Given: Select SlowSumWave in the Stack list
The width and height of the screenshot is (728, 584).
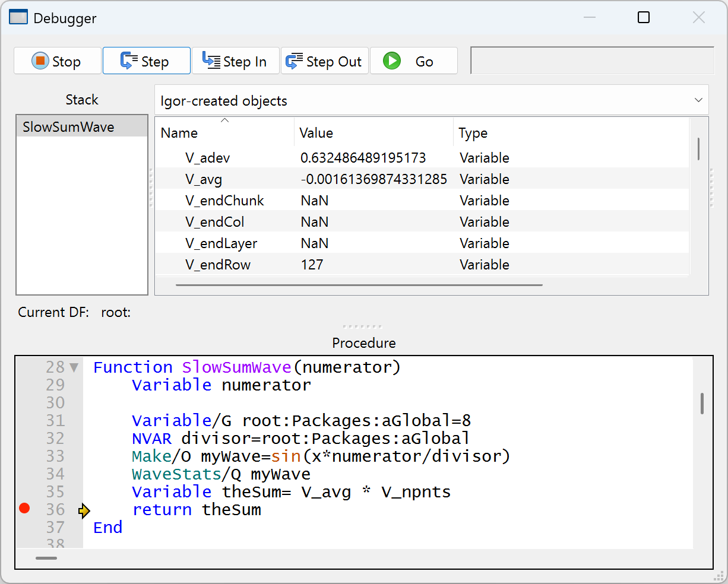Looking at the screenshot, I should coord(68,127).
